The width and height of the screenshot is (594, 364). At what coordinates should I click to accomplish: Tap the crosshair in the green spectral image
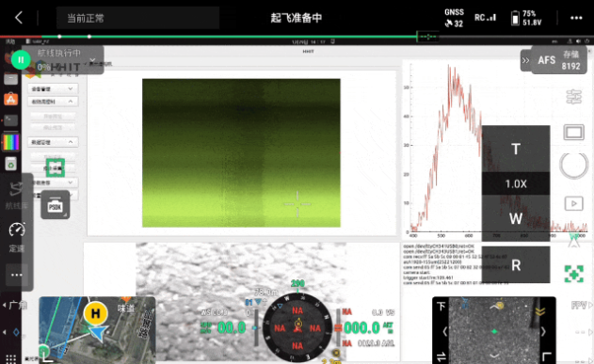(x=297, y=204)
